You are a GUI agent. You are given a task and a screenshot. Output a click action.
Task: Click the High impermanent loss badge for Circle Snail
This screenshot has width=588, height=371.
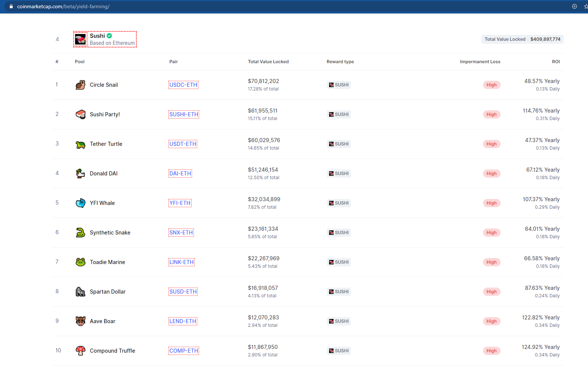coord(492,85)
